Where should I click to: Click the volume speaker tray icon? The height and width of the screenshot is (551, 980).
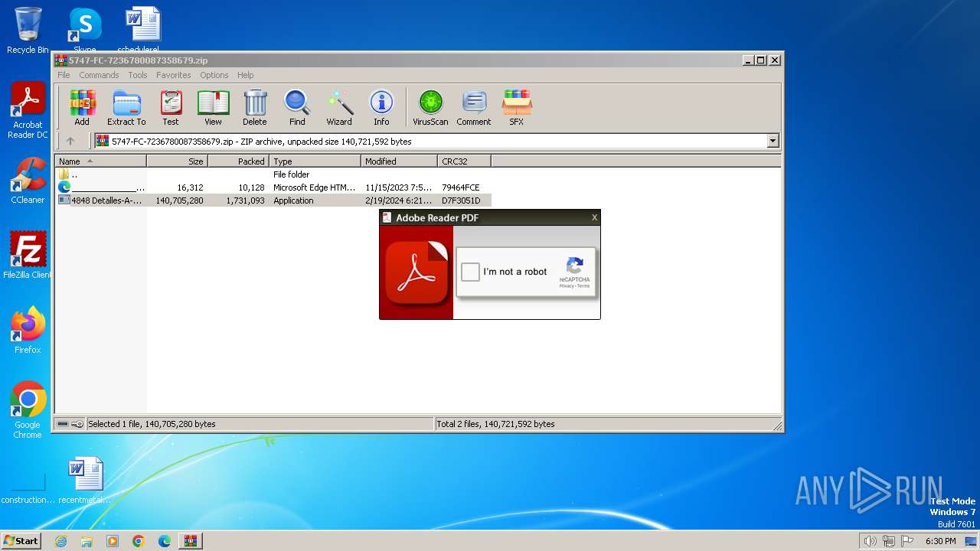tap(870, 541)
